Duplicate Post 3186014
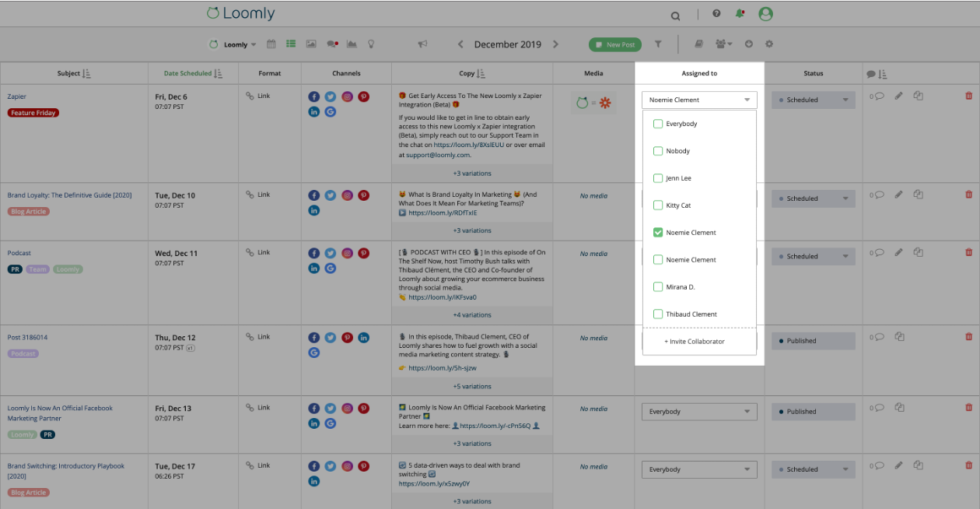Screen dimensions: 980x509 899,336
